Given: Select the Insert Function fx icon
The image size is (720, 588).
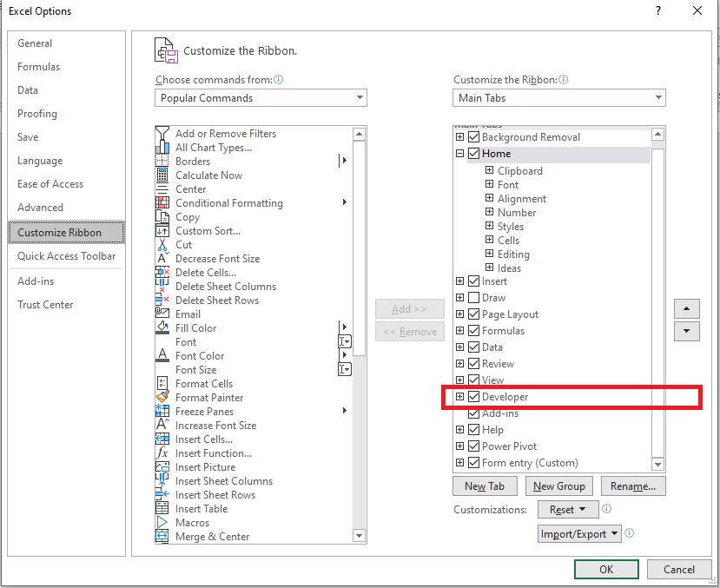Looking at the screenshot, I should (162, 453).
